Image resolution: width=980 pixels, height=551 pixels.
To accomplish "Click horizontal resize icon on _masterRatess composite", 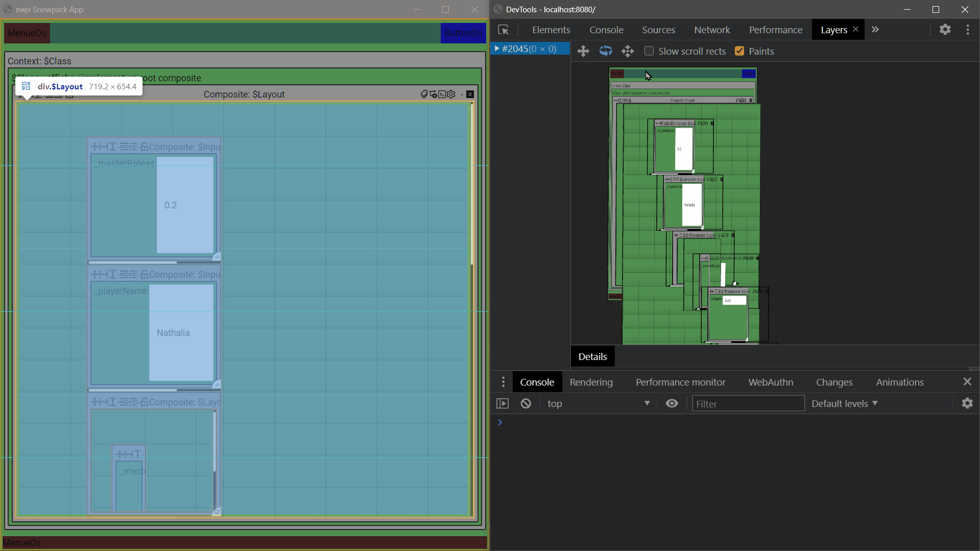I will tap(103, 147).
